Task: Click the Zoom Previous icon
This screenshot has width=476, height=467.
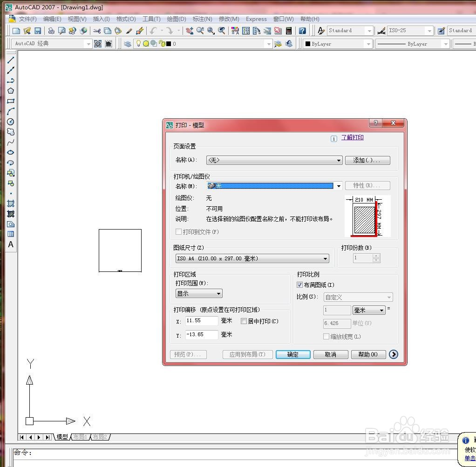Action: point(222,31)
